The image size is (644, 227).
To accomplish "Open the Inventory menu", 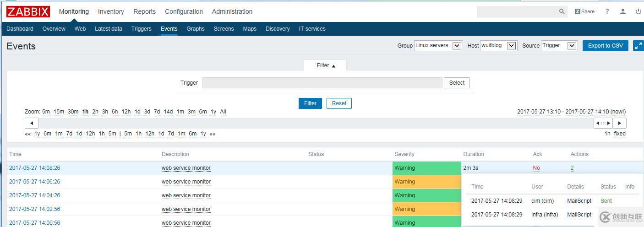I will [x=111, y=11].
